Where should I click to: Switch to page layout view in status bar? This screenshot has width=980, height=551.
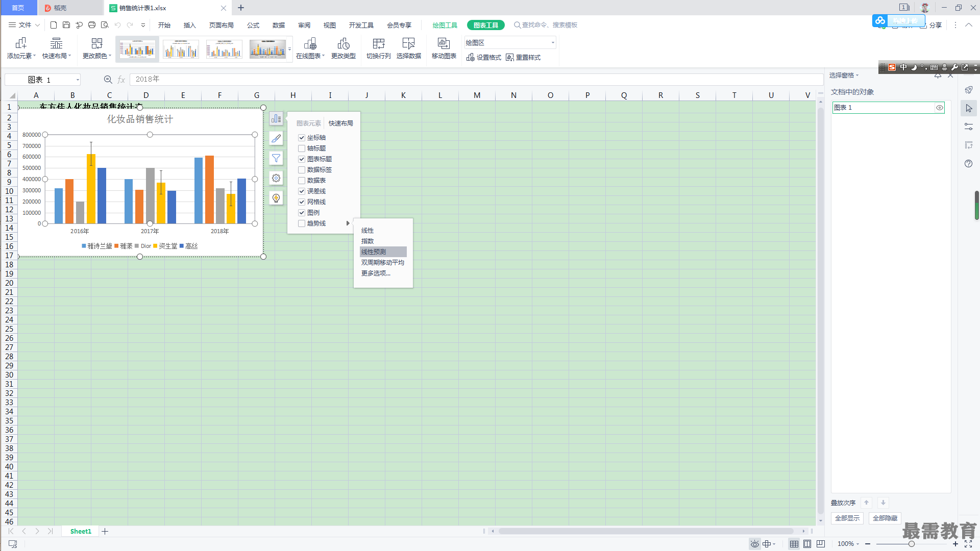(807, 544)
